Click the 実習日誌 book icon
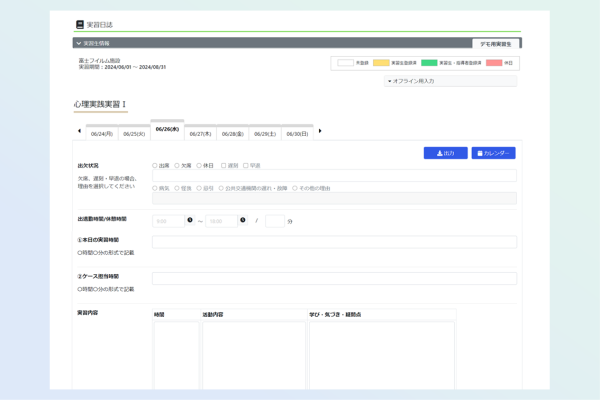 coord(80,25)
